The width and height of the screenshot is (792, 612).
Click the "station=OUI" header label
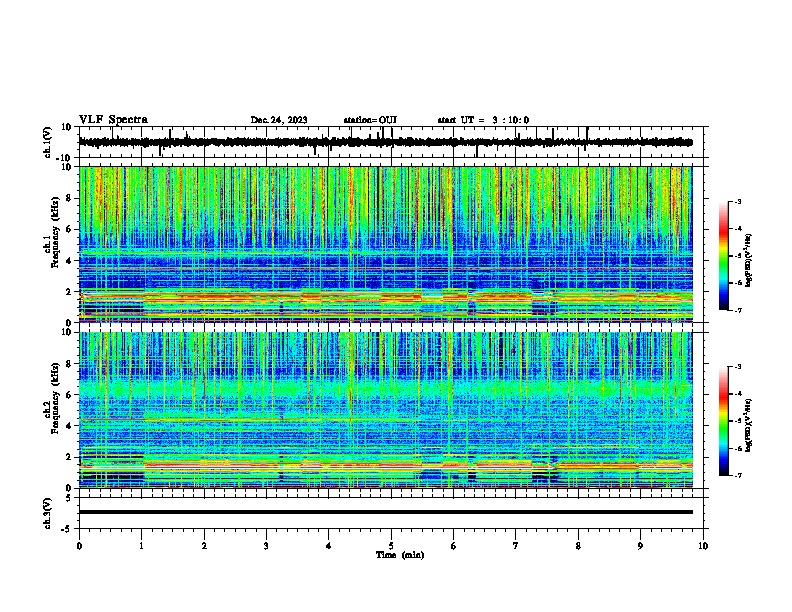click(x=370, y=120)
